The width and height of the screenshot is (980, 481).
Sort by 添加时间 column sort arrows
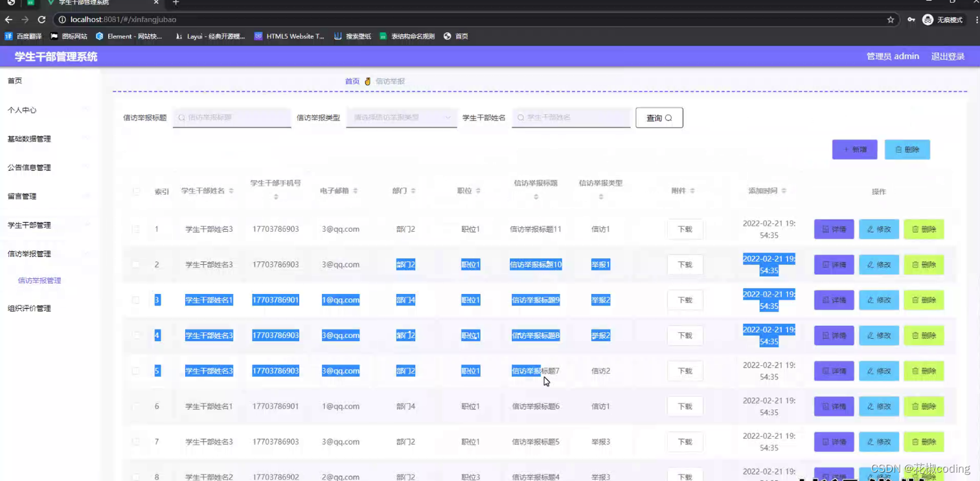pyautogui.click(x=784, y=191)
